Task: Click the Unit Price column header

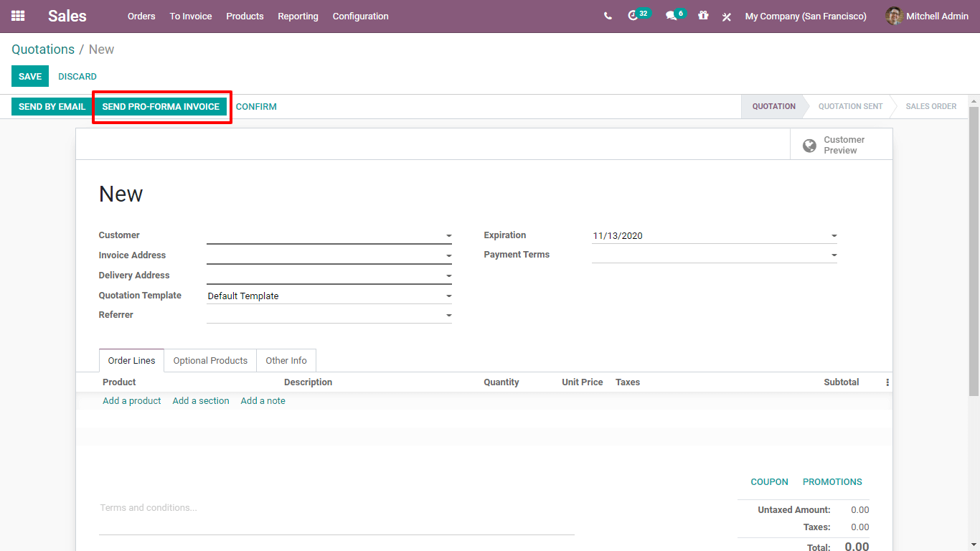Action: [x=583, y=382]
